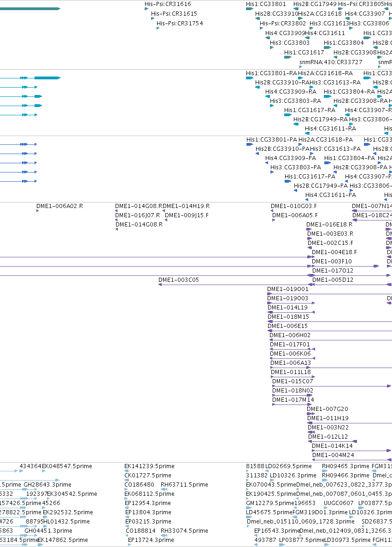The image size is (392, 547).
Task: Click the DME1-014H19.R clone label
Action: coord(186,206)
